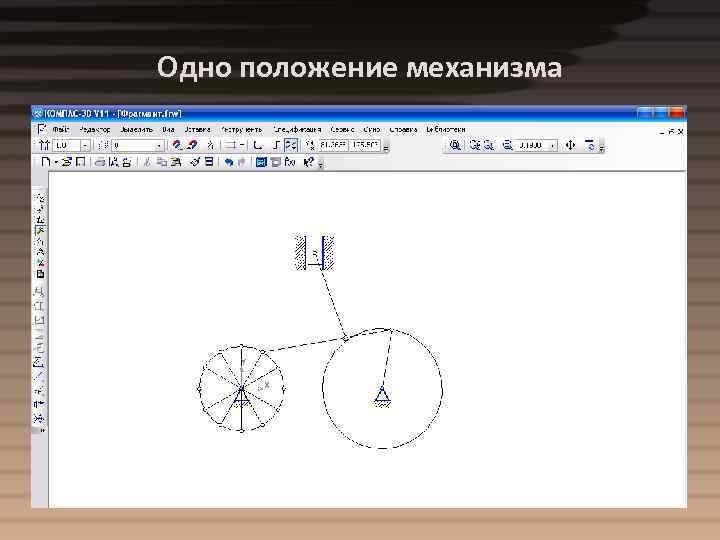Click the Properties icon next to brush
720x540 pixels.
tap(209, 162)
